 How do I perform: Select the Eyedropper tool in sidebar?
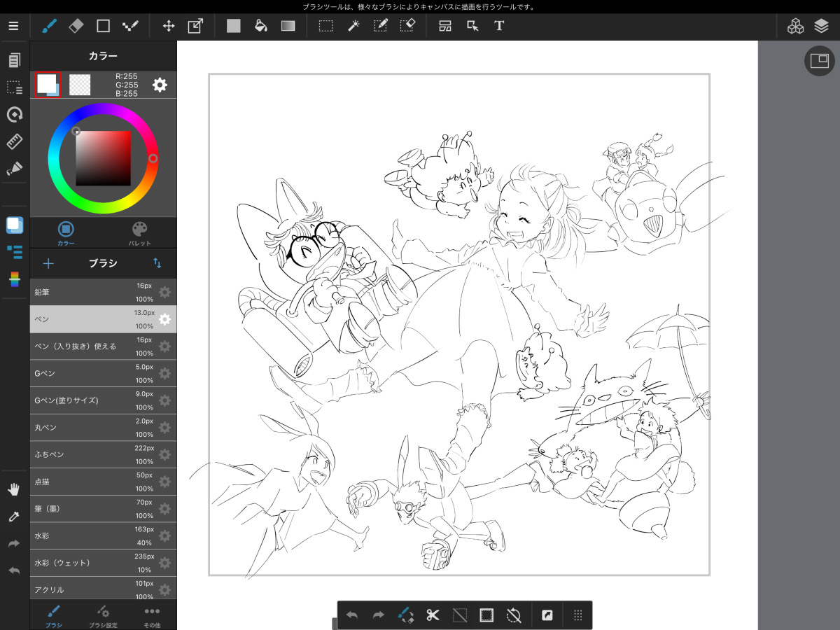pos(14,517)
